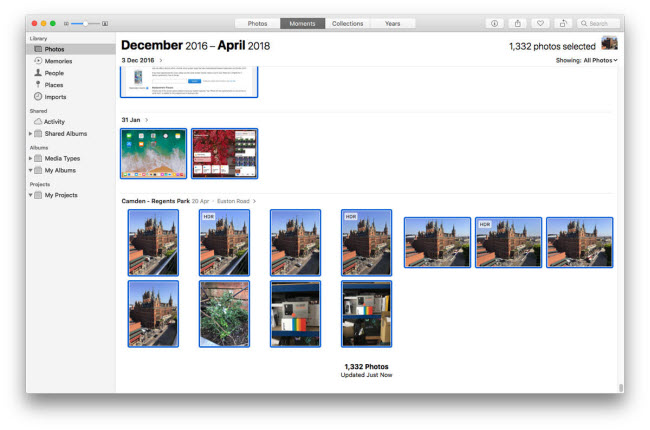
Task: Expand the Shared Albums folder
Action: [30, 133]
